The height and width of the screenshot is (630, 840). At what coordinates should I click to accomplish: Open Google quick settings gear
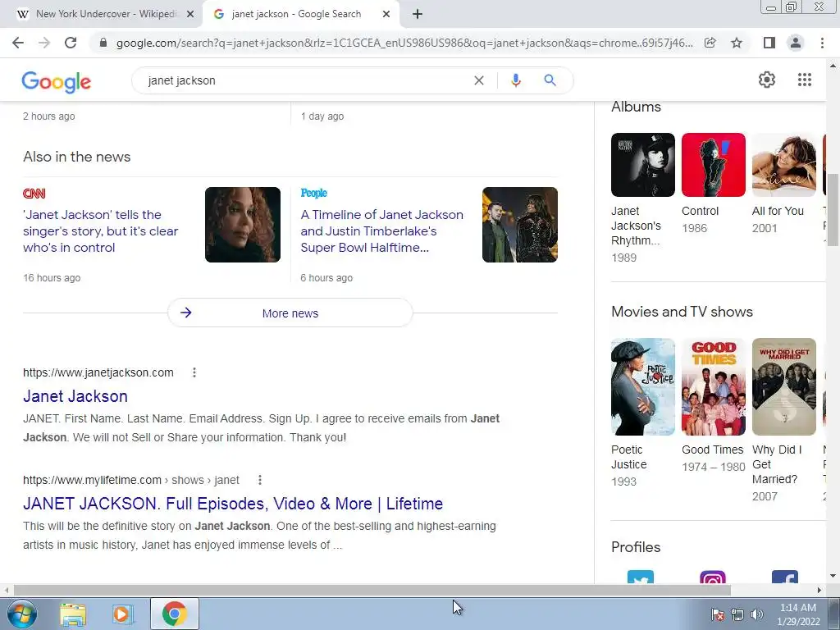[x=767, y=80]
